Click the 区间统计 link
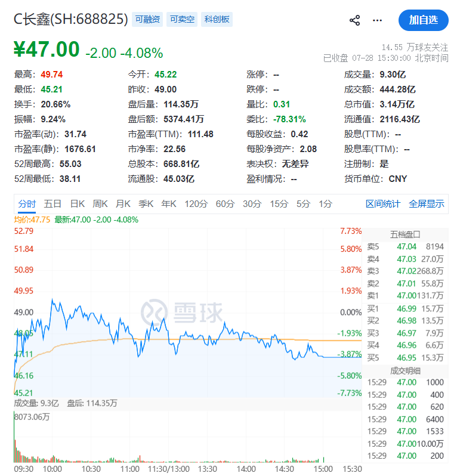460x476 pixels. [x=383, y=203]
